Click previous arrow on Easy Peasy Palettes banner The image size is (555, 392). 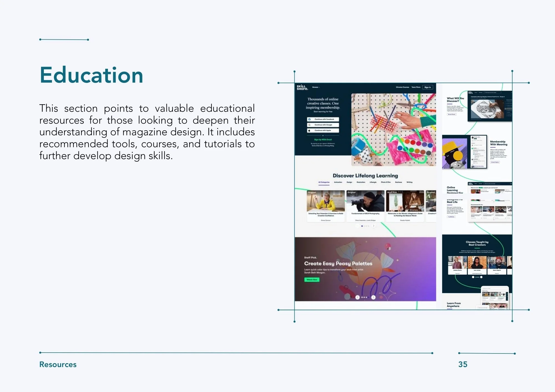pyautogui.click(x=357, y=297)
